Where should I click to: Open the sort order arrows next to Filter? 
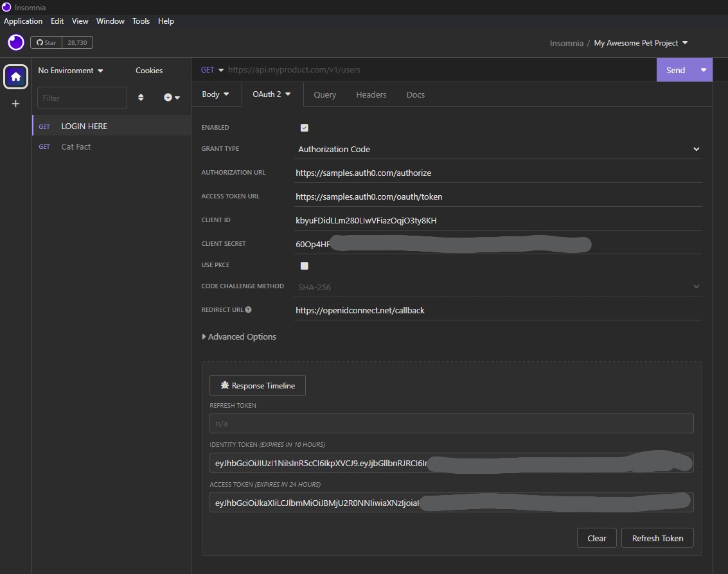pos(141,98)
